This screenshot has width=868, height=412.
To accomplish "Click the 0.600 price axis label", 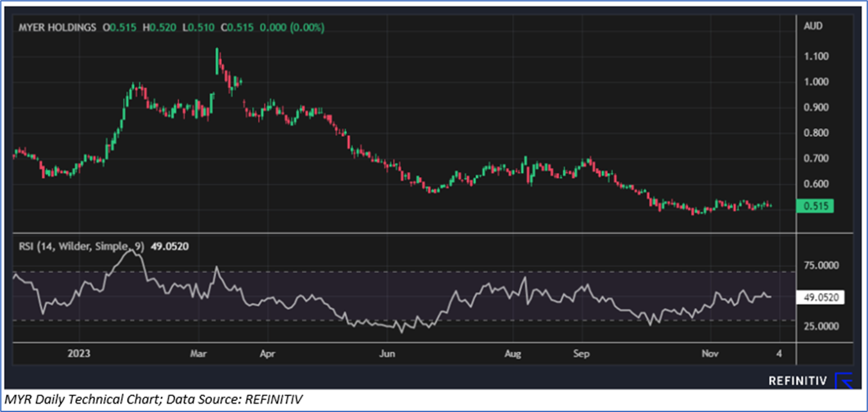I will [816, 184].
